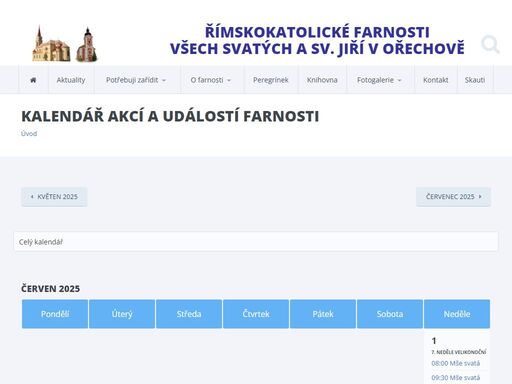512x384 pixels.
Task: Go to next month Červenec 2025
Action: tap(453, 197)
